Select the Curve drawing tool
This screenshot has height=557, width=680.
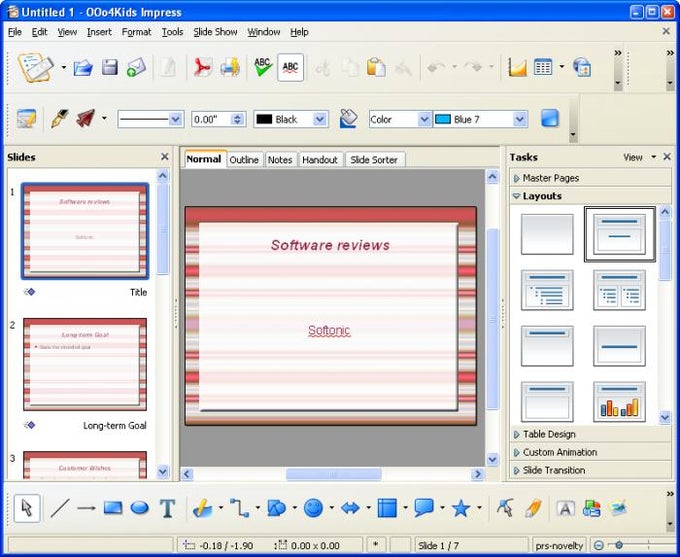click(x=203, y=508)
